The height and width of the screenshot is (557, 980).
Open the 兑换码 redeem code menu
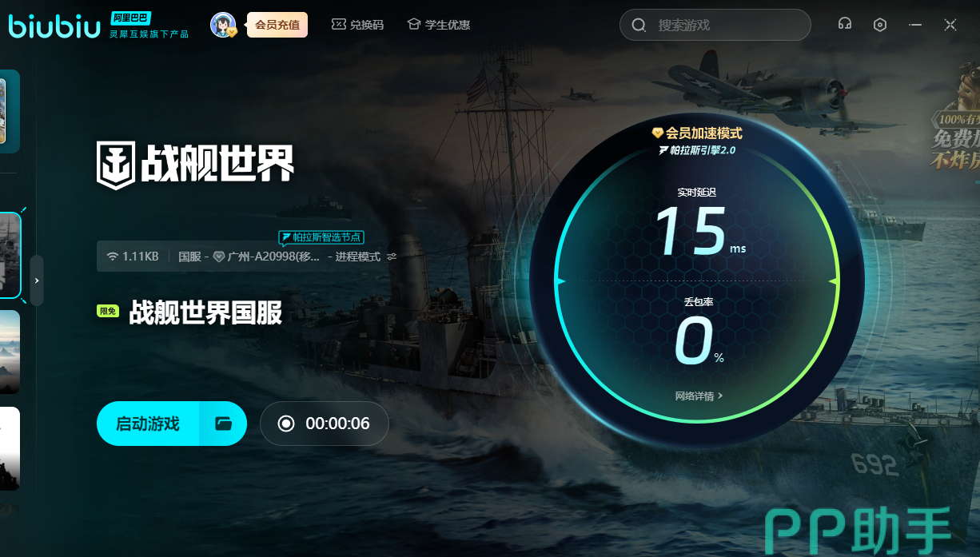coord(357,25)
